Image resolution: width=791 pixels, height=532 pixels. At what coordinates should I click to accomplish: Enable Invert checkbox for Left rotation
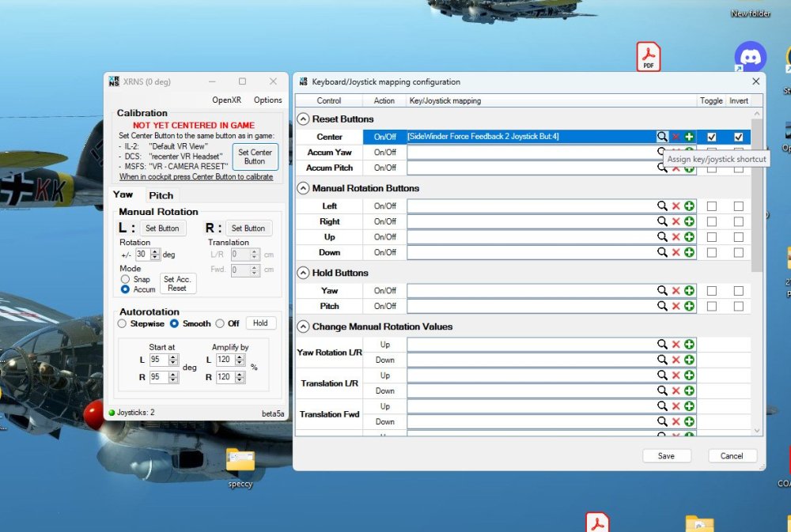[x=738, y=206]
